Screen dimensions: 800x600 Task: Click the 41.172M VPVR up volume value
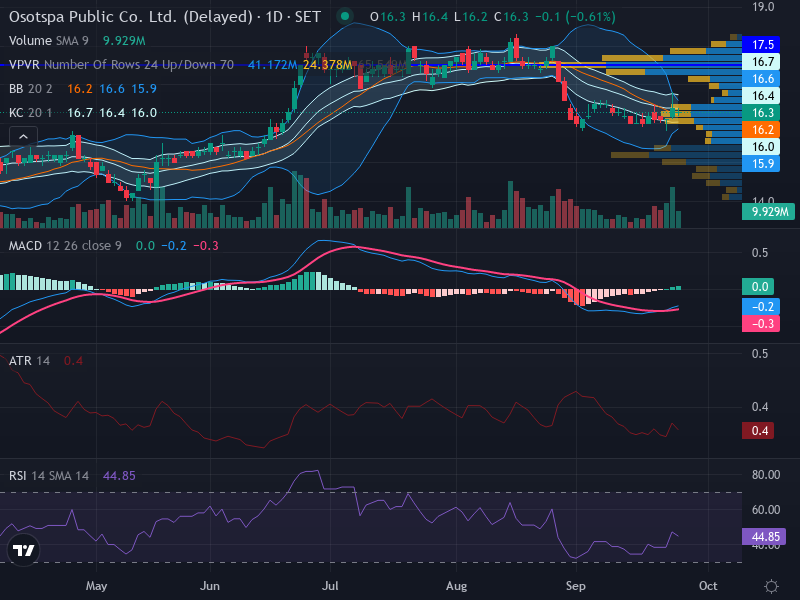[272, 65]
